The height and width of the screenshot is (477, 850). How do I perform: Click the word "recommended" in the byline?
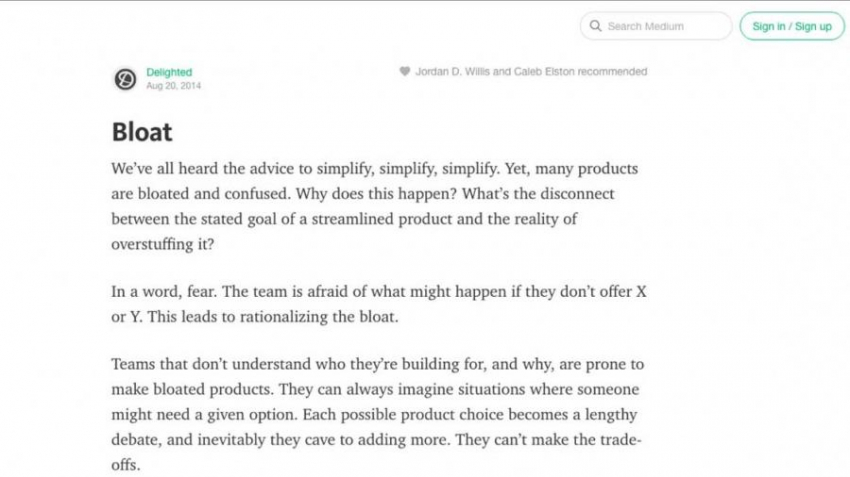pyautogui.click(x=612, y=72)
